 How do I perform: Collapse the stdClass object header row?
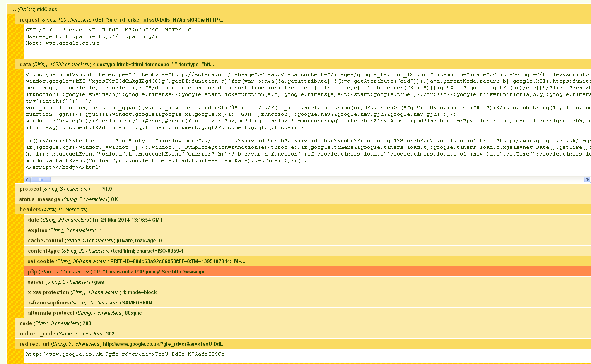tap(299, 9)
